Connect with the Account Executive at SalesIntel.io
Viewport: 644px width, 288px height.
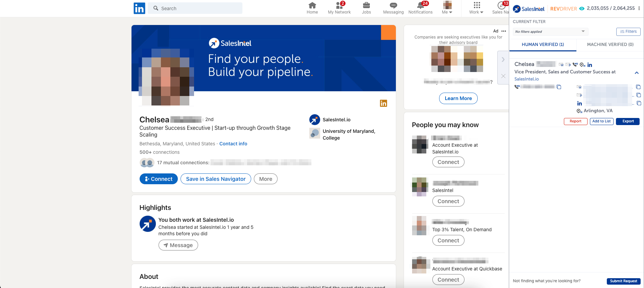coord(448,162)
